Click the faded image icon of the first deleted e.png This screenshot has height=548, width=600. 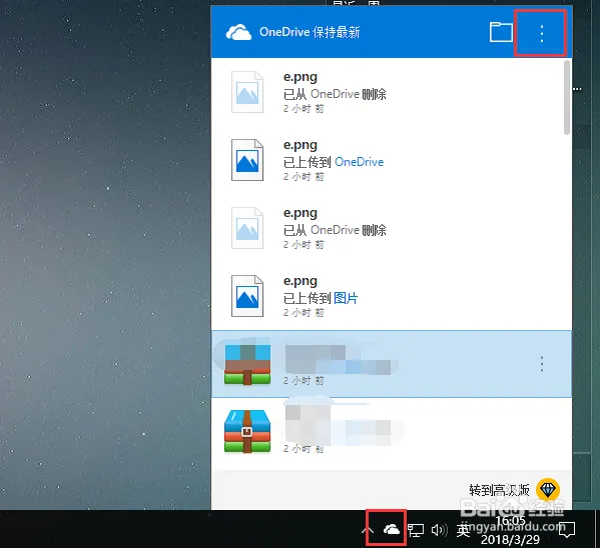pos(247,92)
